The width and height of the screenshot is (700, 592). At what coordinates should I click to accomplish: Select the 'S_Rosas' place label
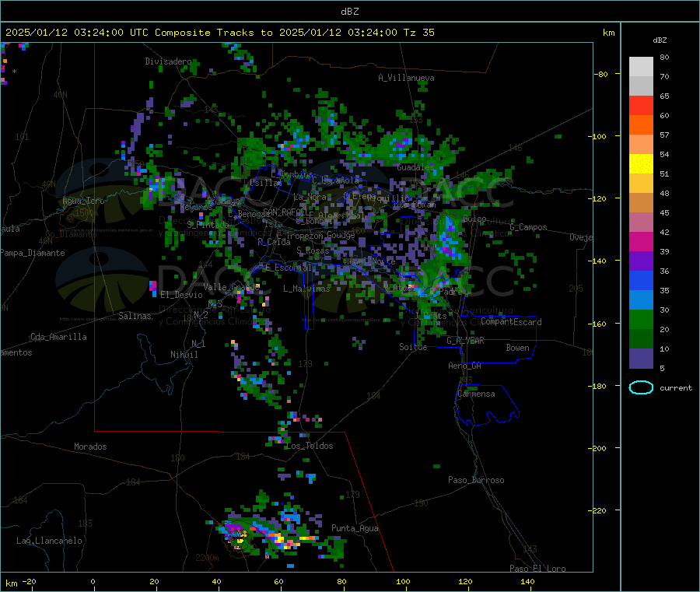(313, 250)
